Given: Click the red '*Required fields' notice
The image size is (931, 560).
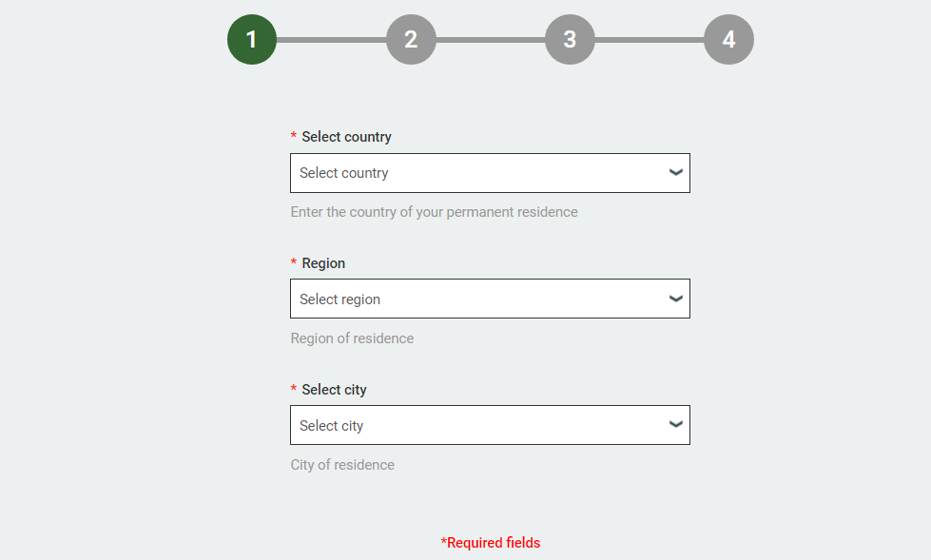Looking at the screenshot, I should click(491, 543).
